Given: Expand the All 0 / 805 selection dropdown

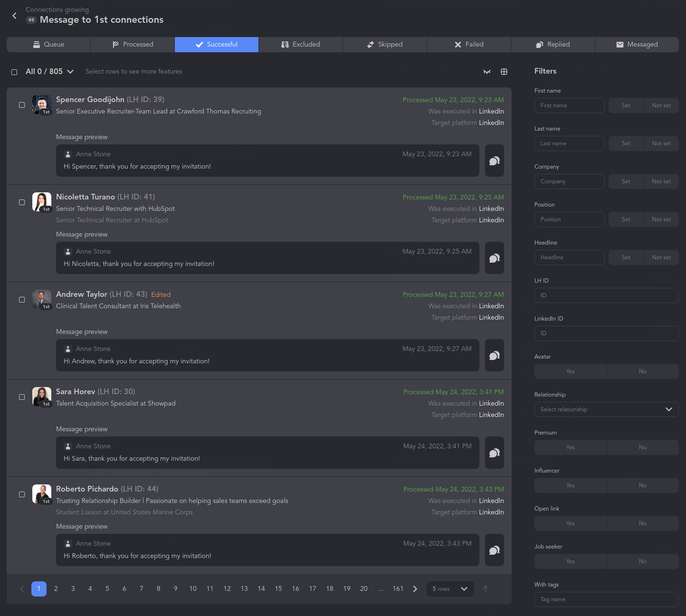Looking at the screenshot, I should (50, 72).
